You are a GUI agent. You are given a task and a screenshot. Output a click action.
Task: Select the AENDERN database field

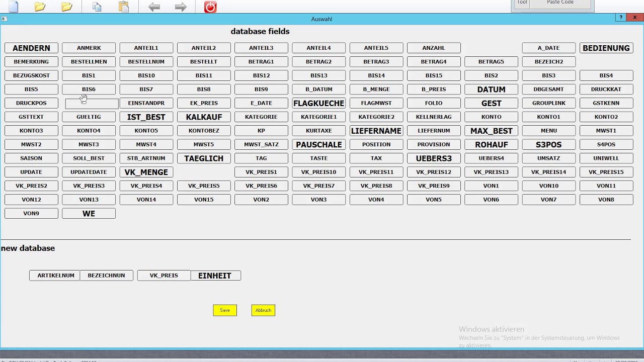coord(31,48)
